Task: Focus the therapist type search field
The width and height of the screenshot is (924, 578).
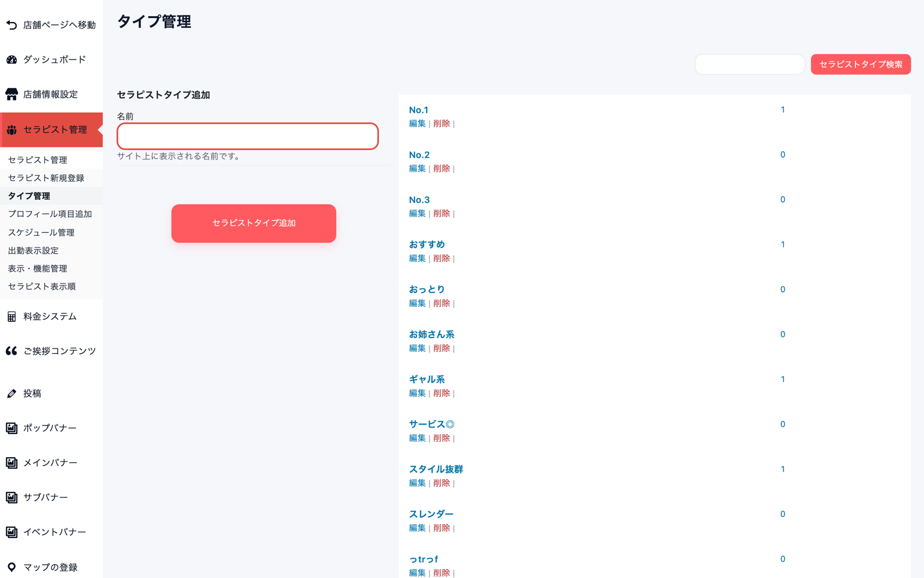Action: point(750,64)
